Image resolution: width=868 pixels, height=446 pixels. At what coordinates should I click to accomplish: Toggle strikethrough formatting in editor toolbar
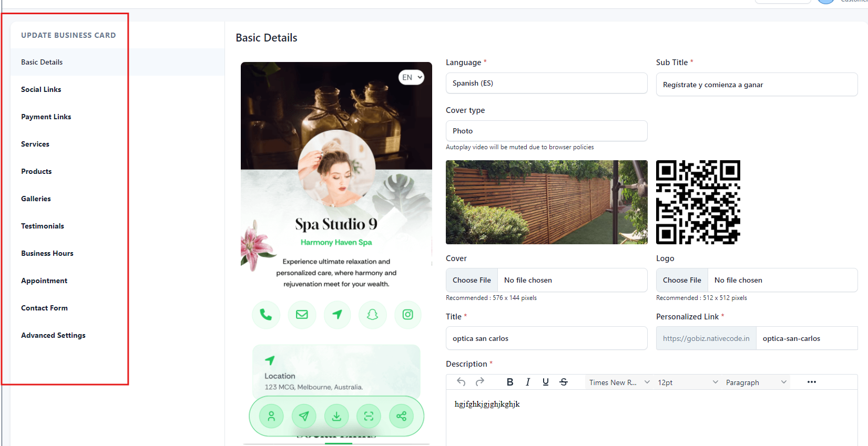[x=563, y=382]
